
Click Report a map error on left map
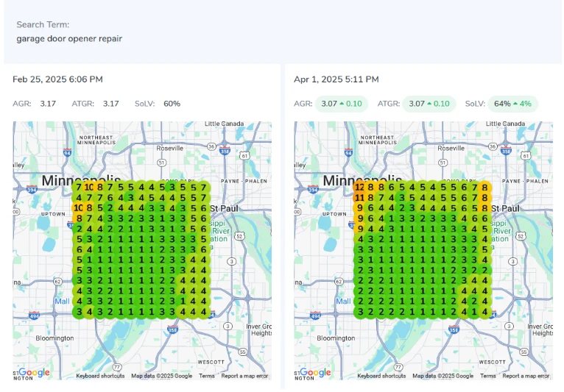coord(244,376)
